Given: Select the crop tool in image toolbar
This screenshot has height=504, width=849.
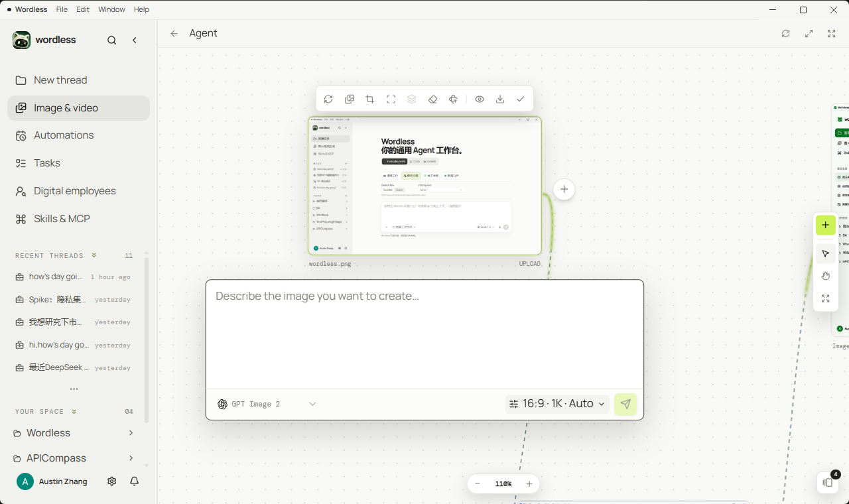Looking at the screenshot, I should (x=370, y=99).
